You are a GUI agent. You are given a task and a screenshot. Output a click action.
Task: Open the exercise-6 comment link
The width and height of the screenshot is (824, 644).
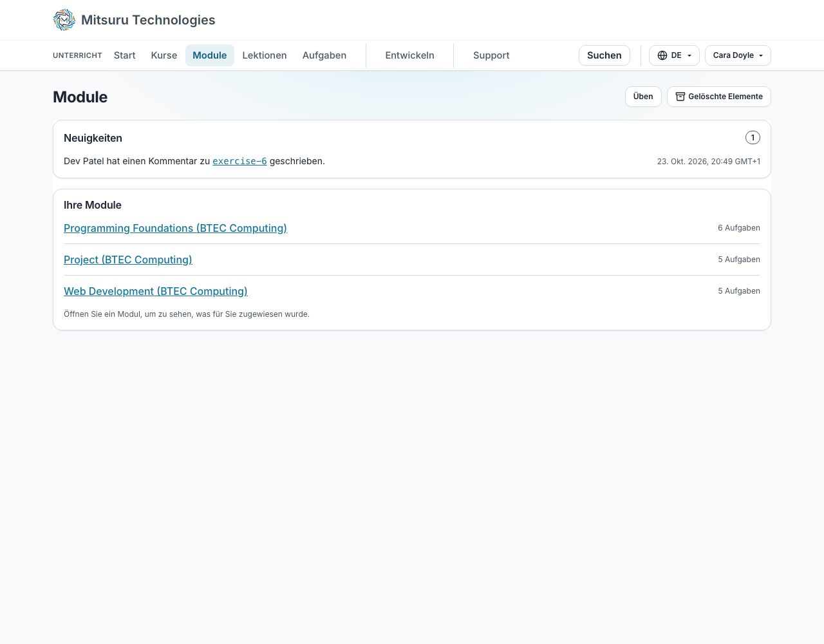239,161
